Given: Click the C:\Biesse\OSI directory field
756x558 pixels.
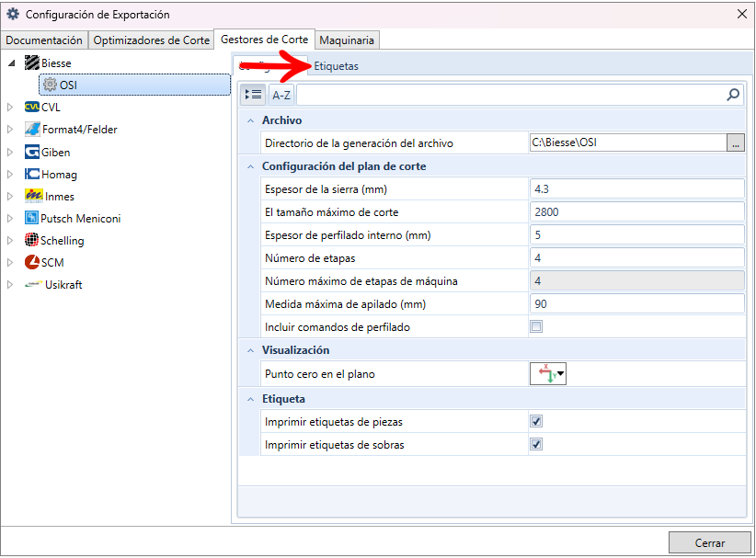Looking at the screenshot, I should click(628, 142).
